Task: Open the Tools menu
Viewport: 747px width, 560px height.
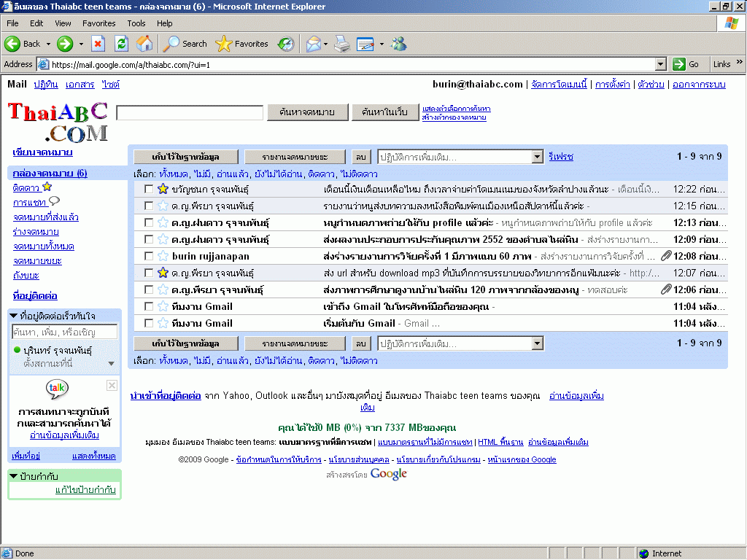Action: click(x=136, y=23)
